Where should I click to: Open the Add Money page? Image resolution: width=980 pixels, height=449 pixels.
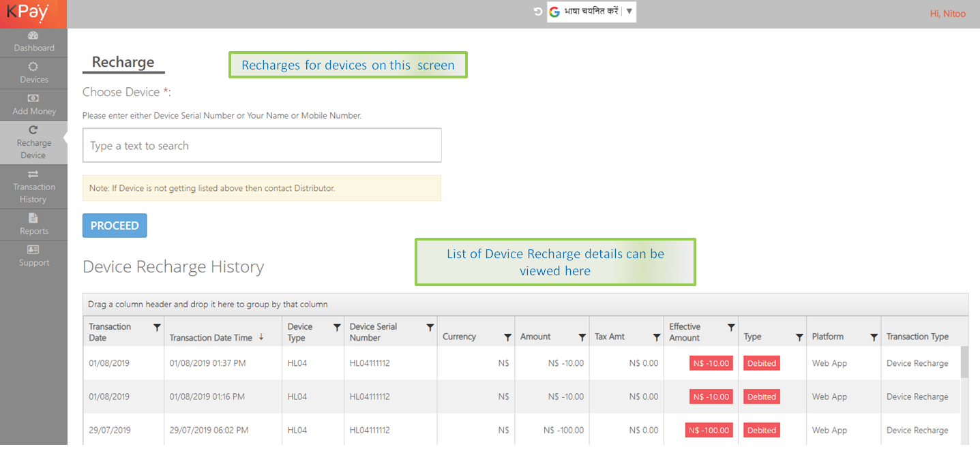pyautogui.click(x=33, y=105)
